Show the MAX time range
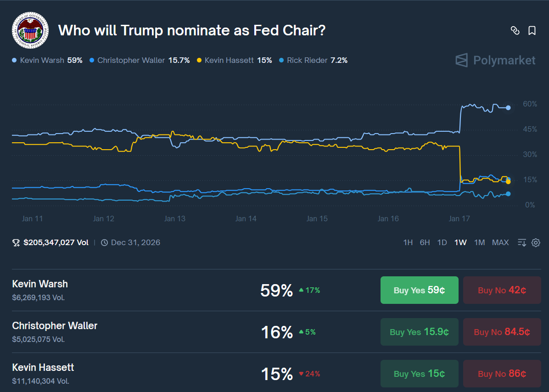 pos(500,242)
